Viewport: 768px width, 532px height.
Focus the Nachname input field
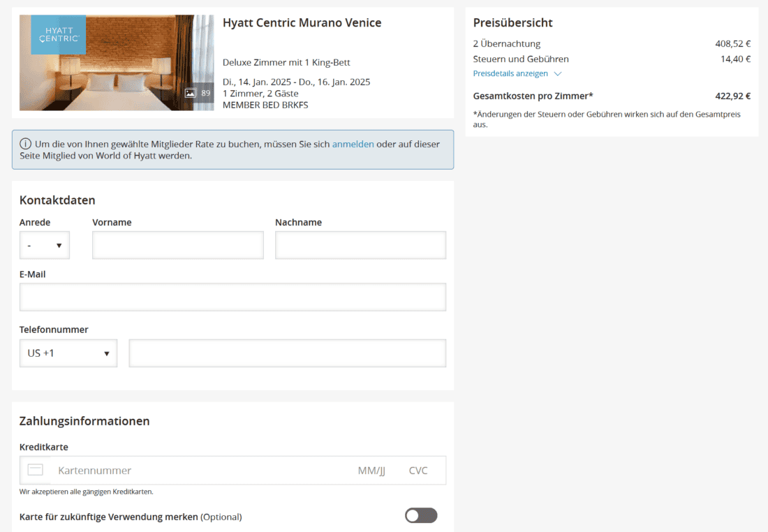pos(360,245)
